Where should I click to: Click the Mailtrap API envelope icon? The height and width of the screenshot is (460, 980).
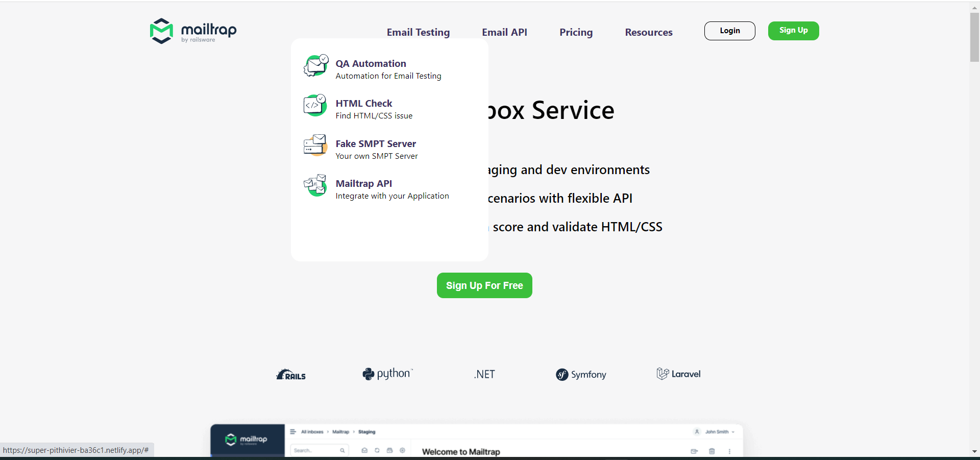pyautogui.click(x=315, y=185)
